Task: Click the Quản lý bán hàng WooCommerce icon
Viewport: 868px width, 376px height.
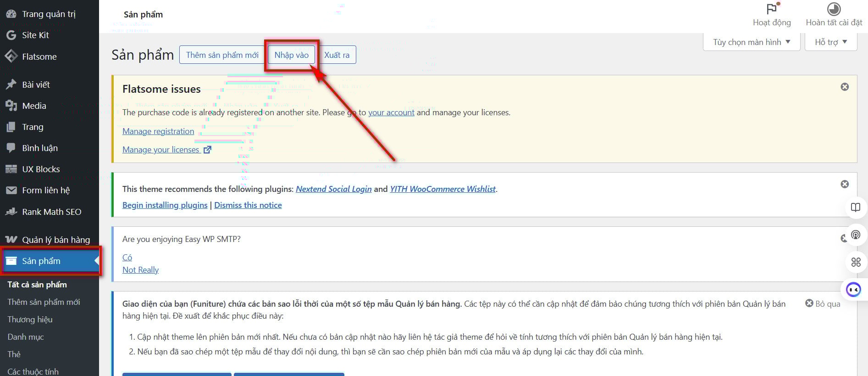Action: [x=11, y=240]
